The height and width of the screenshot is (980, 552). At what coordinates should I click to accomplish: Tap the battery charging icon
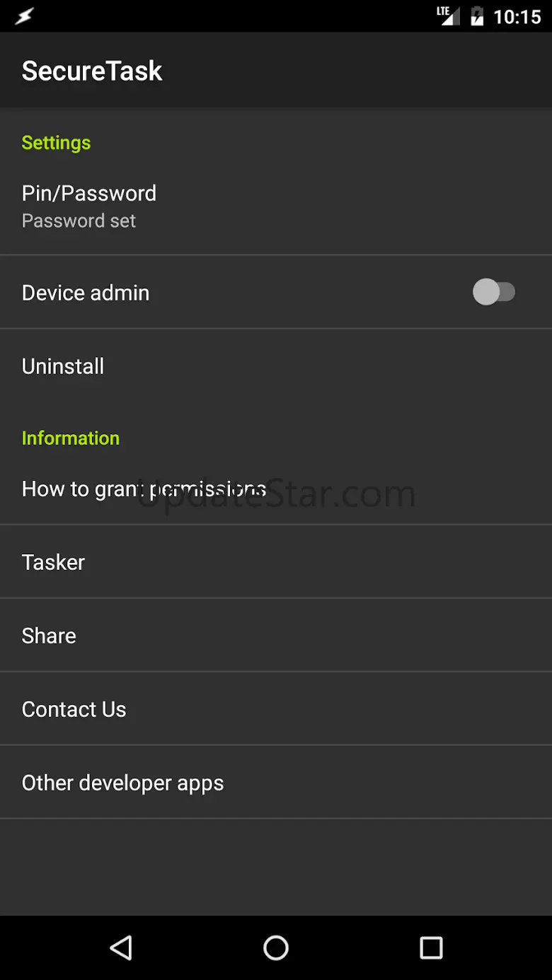[477, 16]
